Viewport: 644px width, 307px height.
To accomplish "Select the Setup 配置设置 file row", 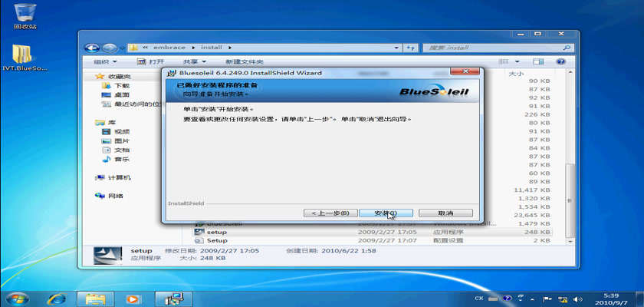I will [x=217, y=240].
